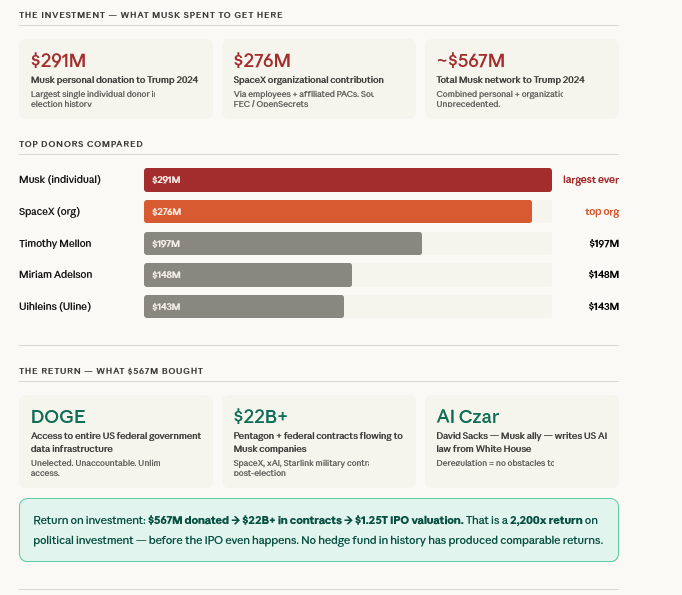Select the orange SpaceX (org) $276M bar
The image size is (682, 595).
[x=338, y=212]
